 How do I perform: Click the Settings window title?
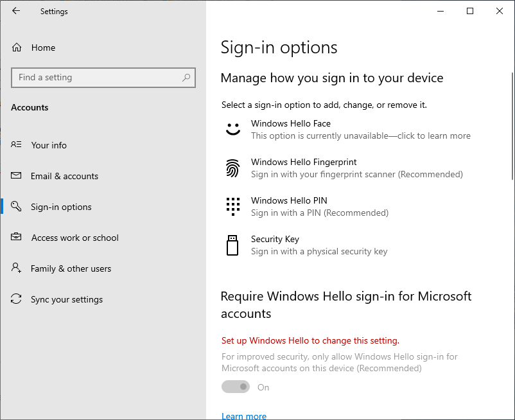[x=54, y=11]
